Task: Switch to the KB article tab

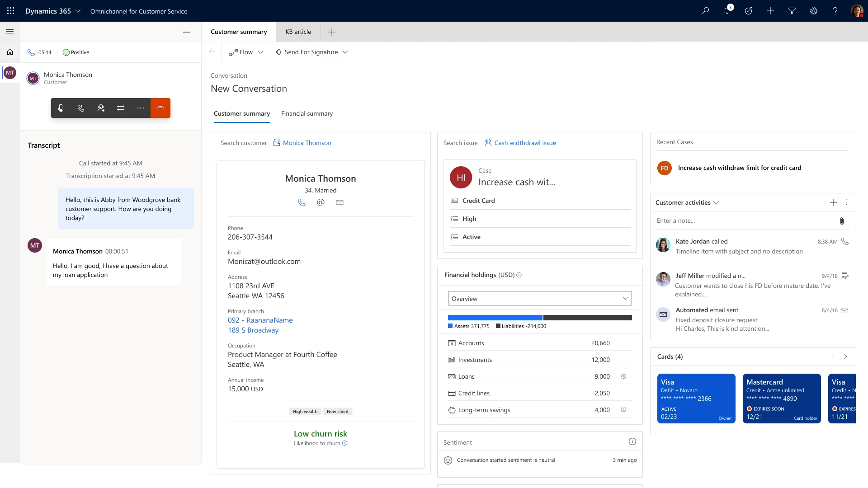Action: tap(298, 32)
